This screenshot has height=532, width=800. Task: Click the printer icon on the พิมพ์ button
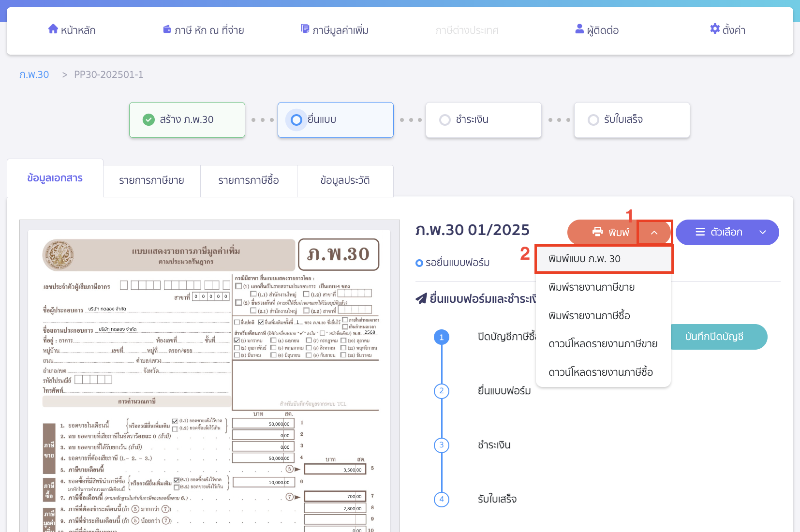[x=598, y=232]
